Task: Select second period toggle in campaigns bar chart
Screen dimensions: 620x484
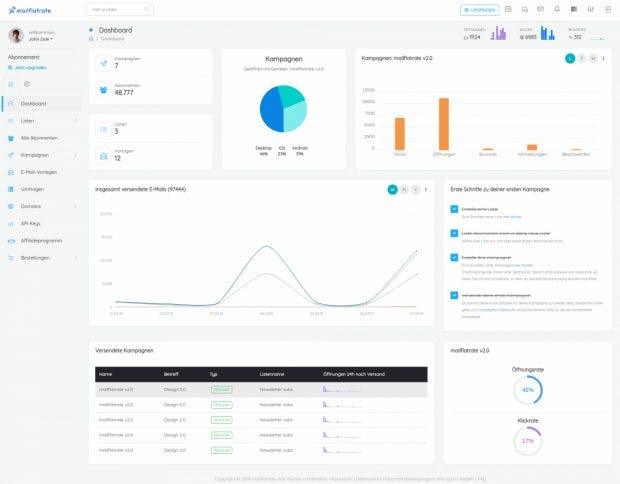Action: (582, 59)
